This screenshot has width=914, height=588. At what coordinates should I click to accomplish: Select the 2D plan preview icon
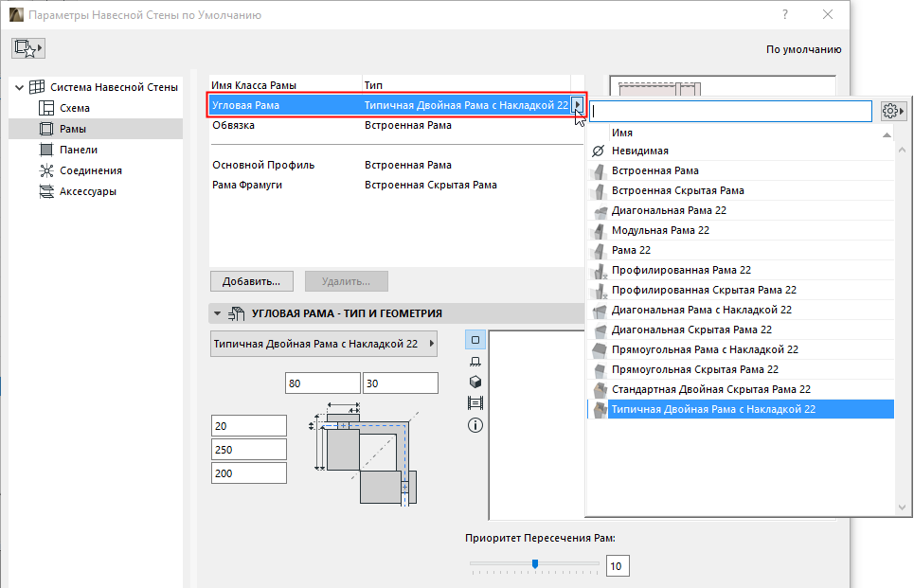(x=475, y=340)
